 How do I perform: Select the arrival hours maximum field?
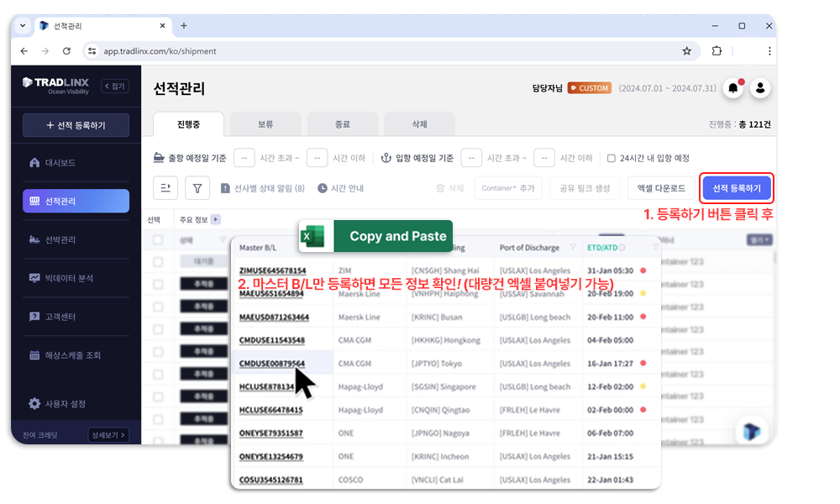coord(544,158)
